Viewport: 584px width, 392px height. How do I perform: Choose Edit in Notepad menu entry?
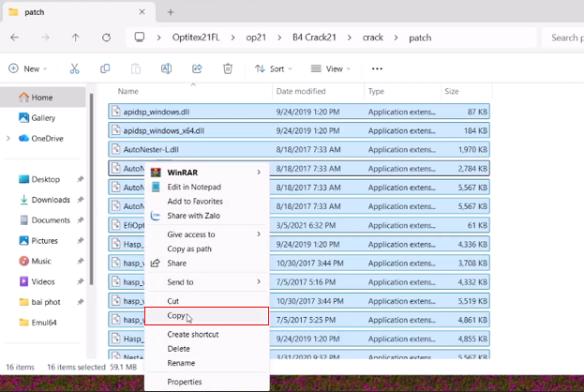pyautogui.click(x=196, y=187)
